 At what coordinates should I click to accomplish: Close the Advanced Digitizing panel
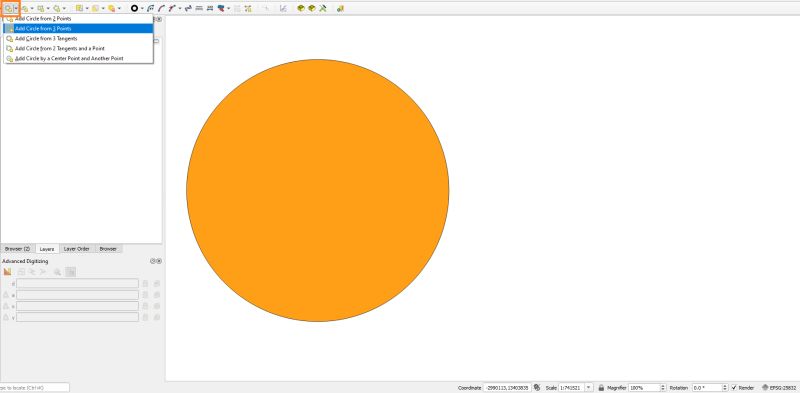(159, 261)
